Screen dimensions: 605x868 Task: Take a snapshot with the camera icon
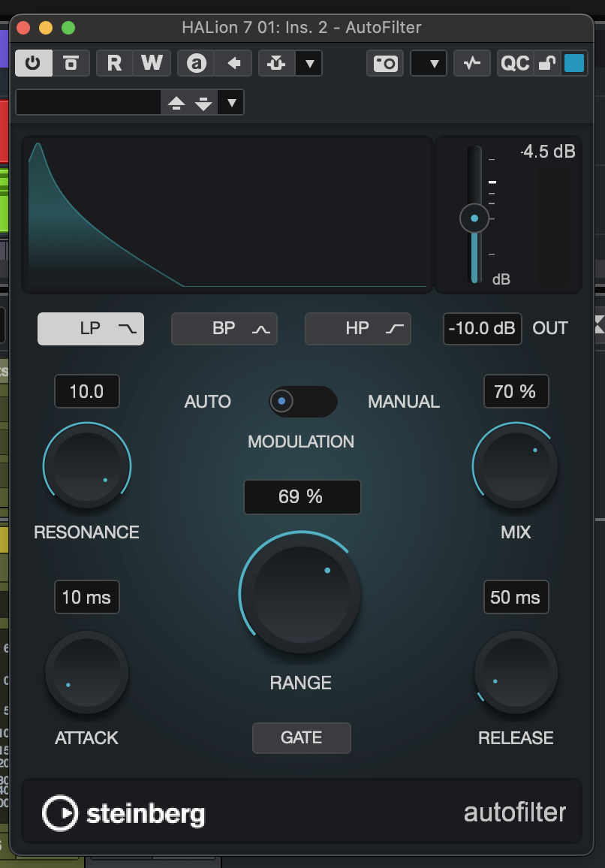click(385, 64)
